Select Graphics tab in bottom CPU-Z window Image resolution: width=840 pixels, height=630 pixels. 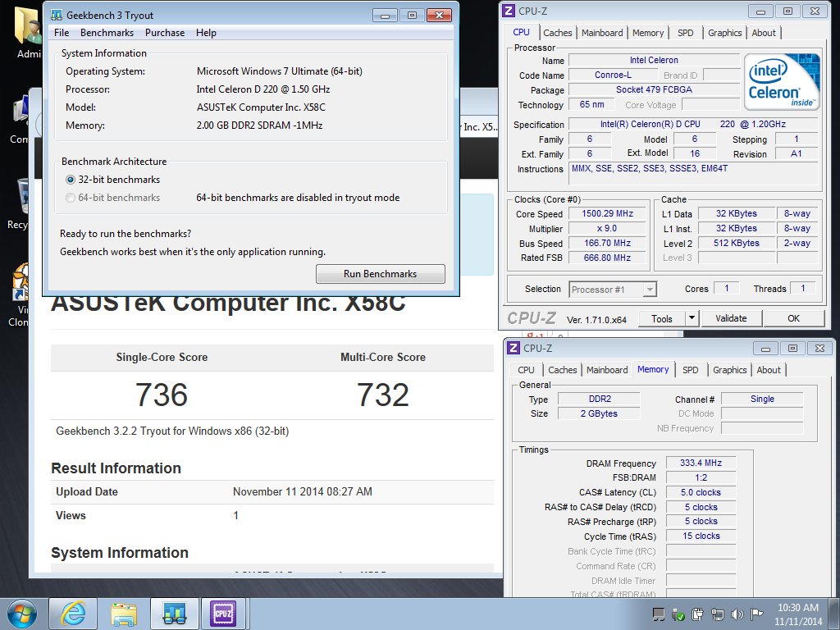(729, 370)
